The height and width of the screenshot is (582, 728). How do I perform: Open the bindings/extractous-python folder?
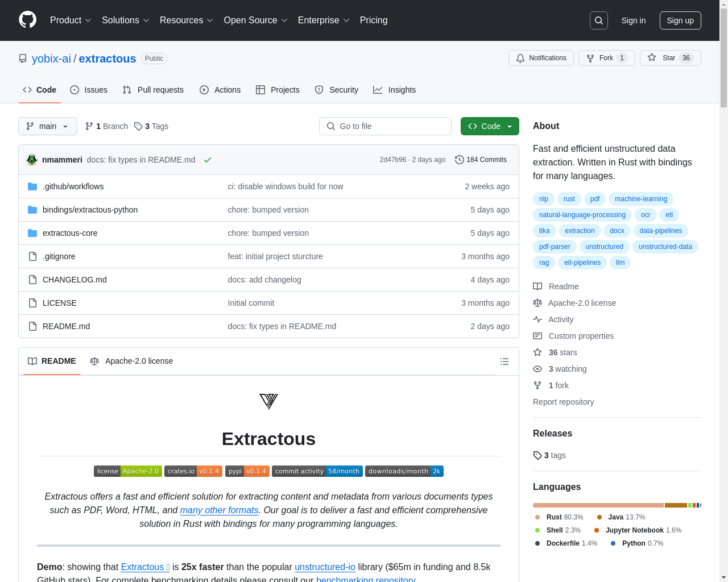click(90, 210)
